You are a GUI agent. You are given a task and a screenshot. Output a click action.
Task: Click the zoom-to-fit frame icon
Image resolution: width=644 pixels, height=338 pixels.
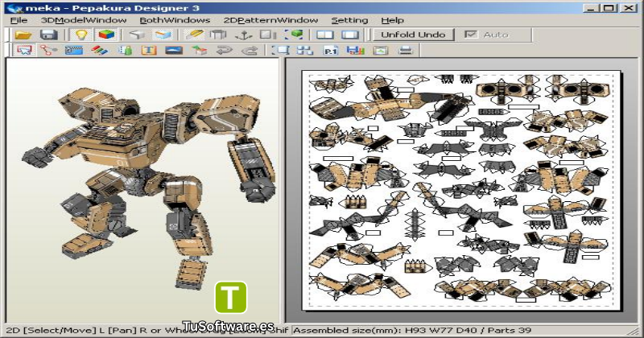tap(280, 51)
